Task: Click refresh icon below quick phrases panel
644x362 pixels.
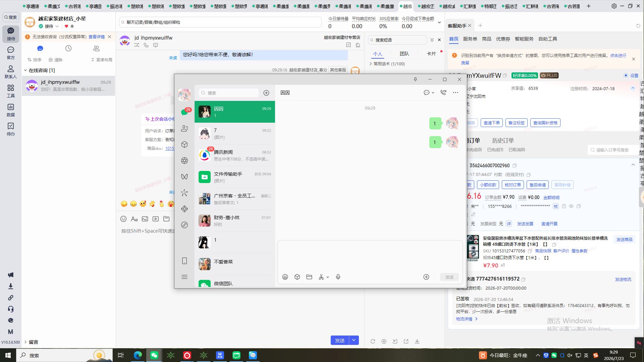Action: [373, 341]
